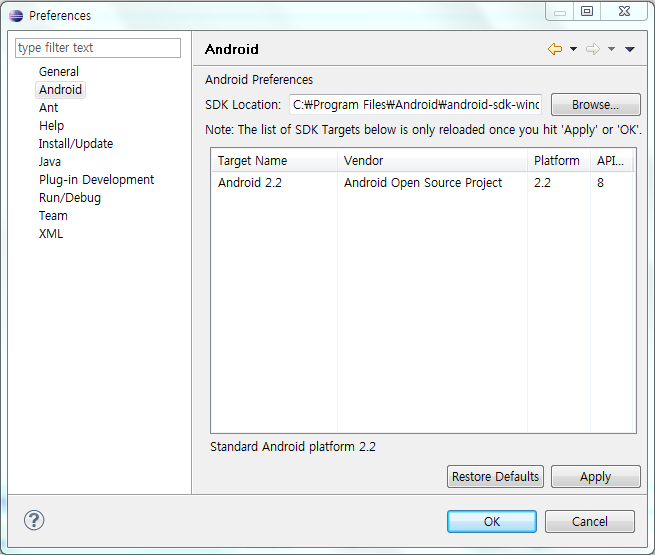The width and height of the screenshot is (655, 555).
Task: Select Run/Debug in the preferences tree
Action: tap(70, 198)
